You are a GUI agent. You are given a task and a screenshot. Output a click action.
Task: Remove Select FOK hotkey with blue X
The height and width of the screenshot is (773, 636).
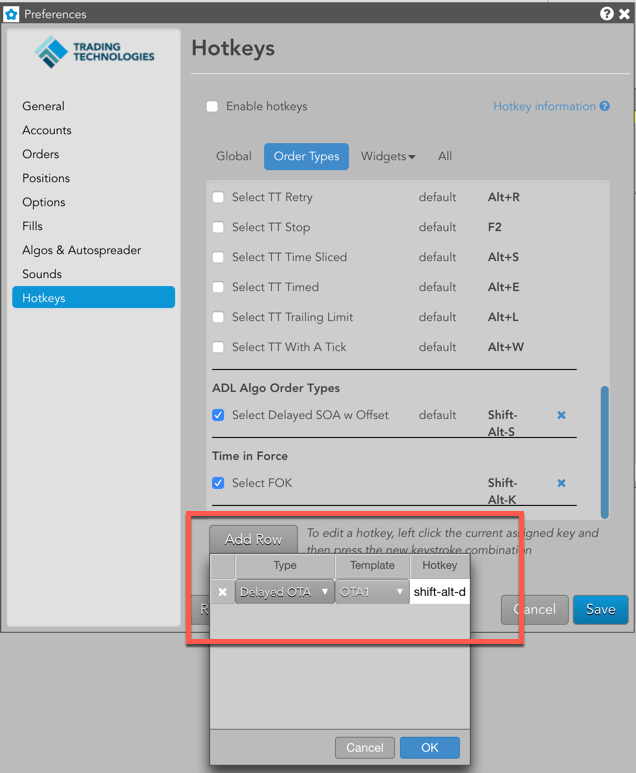click(x=561, y=483)
